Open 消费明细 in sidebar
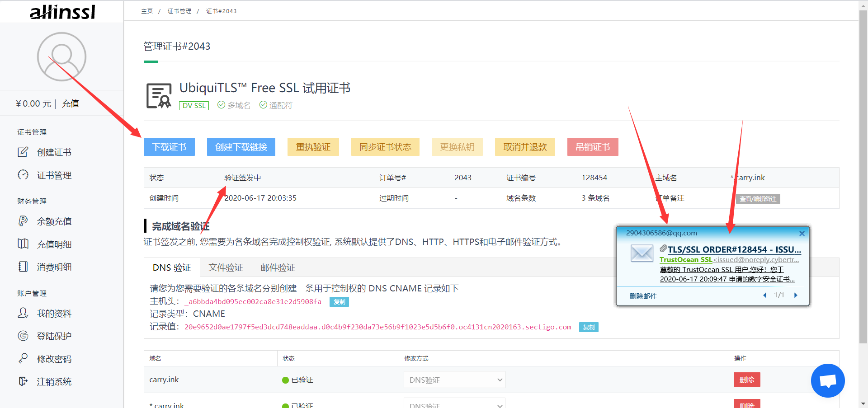 pos(54,267)
